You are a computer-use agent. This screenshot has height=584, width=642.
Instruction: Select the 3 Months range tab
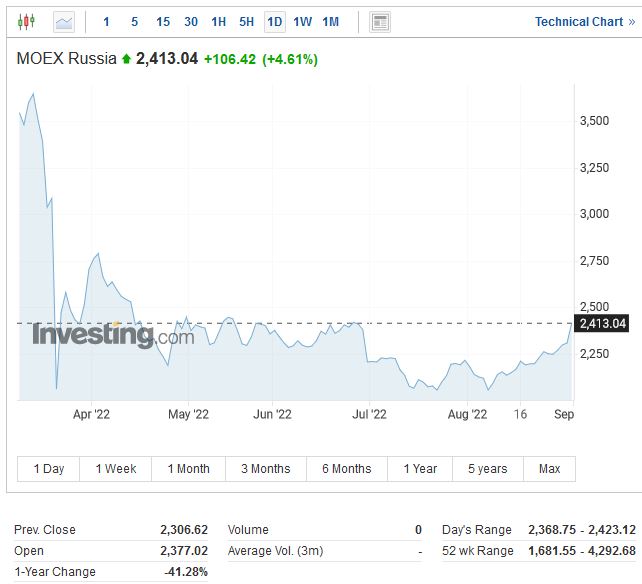[266, 469]
